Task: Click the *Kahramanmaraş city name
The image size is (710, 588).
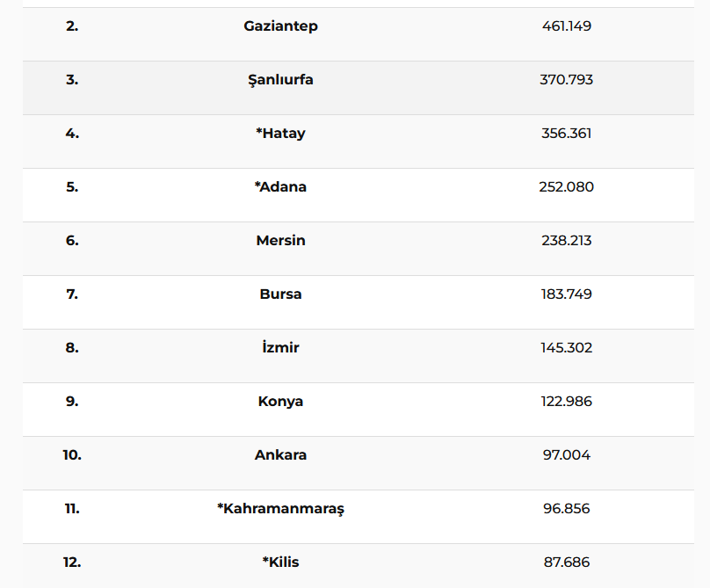Action: [x=280, y=509]
